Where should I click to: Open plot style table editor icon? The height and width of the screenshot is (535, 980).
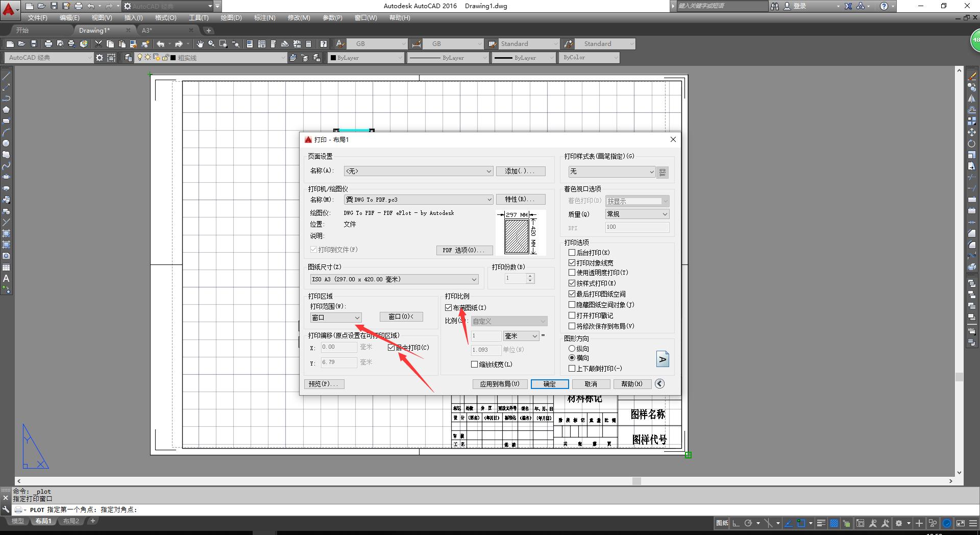coord(663,172)
